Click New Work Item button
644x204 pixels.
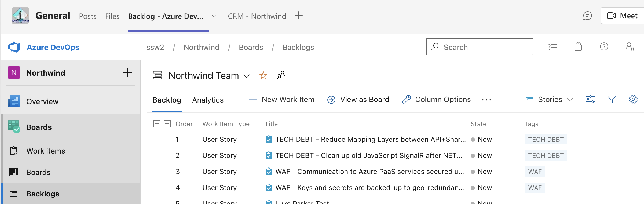[281, 100]
